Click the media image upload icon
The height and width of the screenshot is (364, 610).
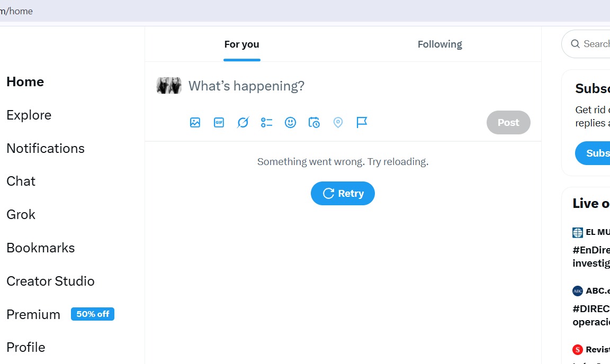point(195,123)
